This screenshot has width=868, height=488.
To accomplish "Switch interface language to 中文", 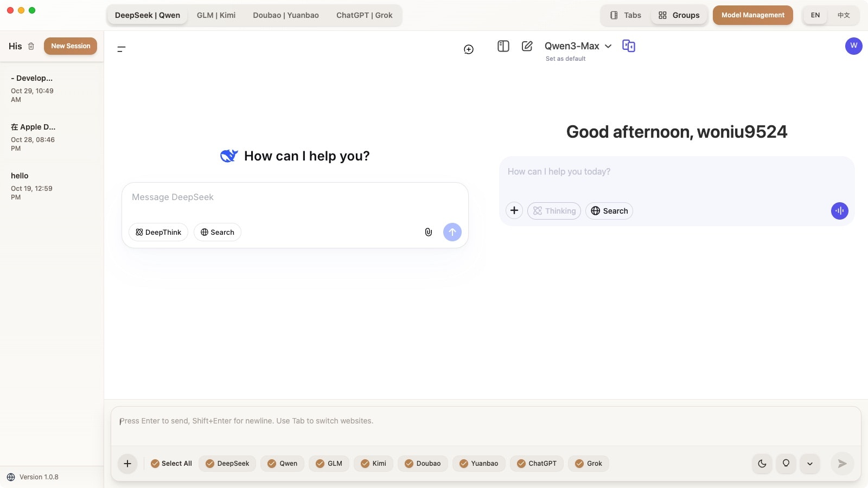I will click(x=843, y=15).
